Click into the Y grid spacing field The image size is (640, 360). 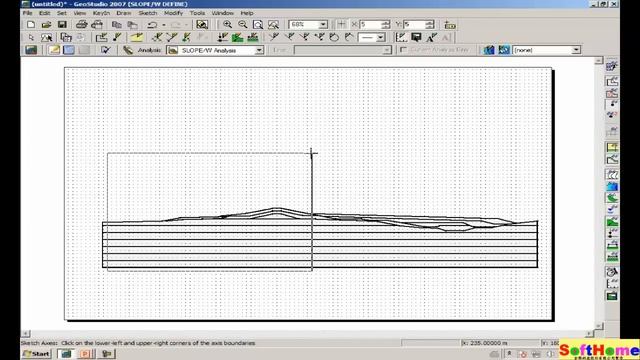[x=414, y=24]
